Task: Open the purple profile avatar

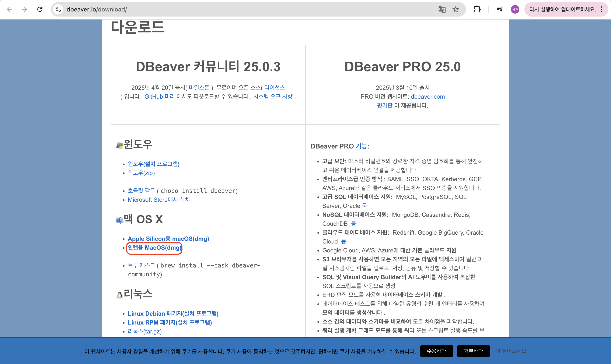Action: [515, 9]
